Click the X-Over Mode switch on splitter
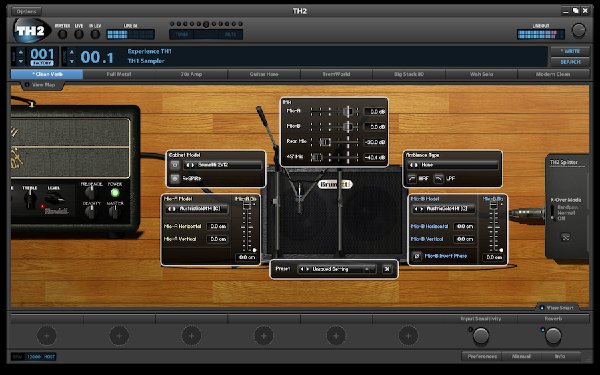Image resolution: width=600 pixels, height=375 pixels. tap(553, 213)
